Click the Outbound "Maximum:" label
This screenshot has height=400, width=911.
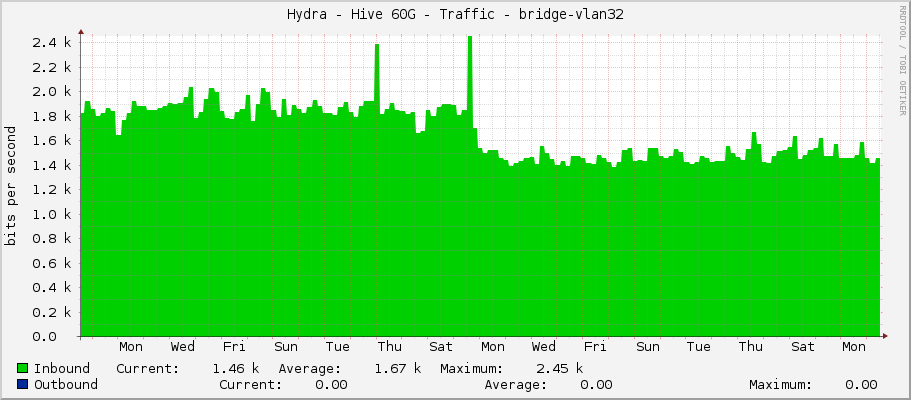[780, 384]
